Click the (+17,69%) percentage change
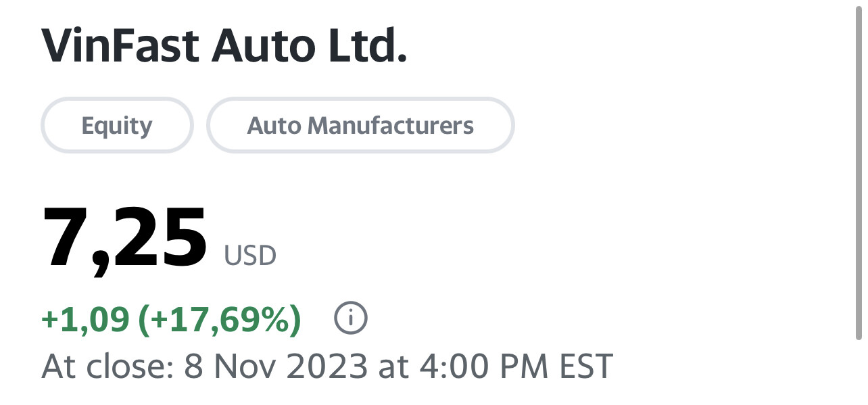Viewport: 868px width, 405px height. [x=219, y=319]
